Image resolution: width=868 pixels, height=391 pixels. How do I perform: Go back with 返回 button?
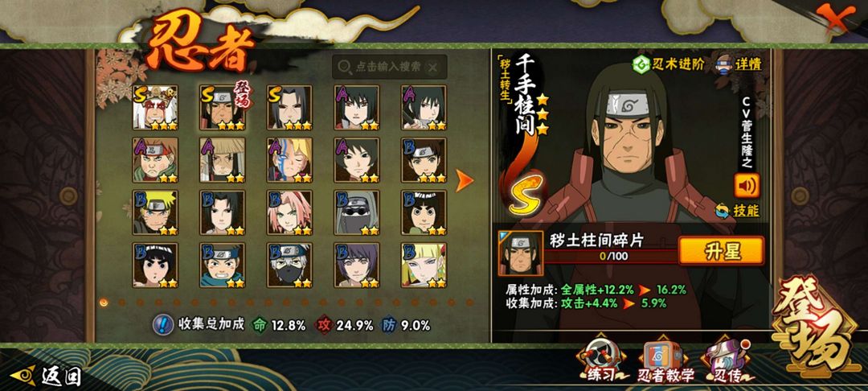click(x=47, y=376)
